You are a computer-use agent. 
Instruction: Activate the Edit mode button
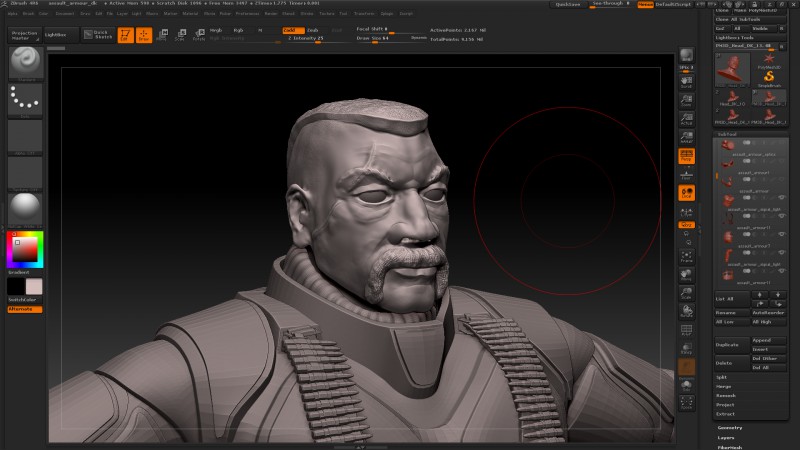pyautogui.click(x=125, y=35)
